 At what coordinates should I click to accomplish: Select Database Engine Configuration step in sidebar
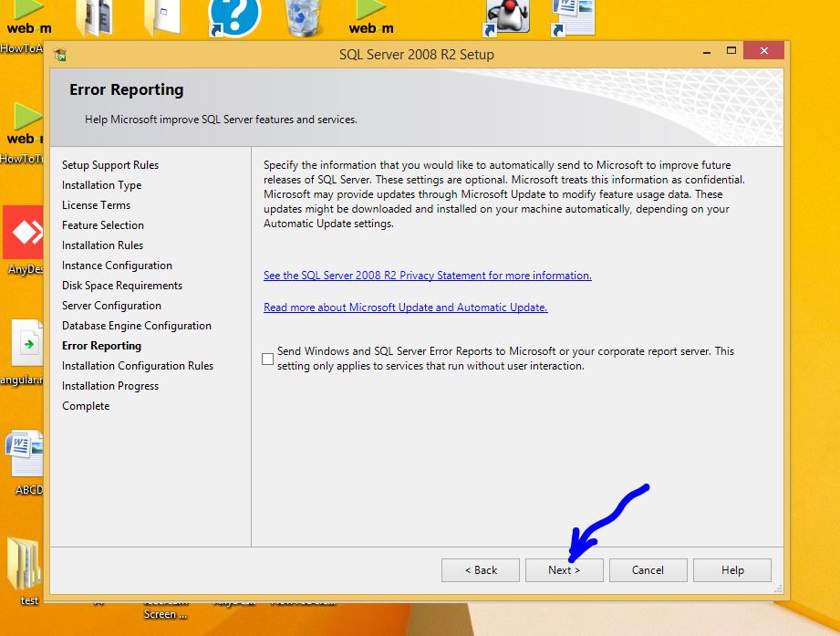pyautogui.click(x=137, y=326)
